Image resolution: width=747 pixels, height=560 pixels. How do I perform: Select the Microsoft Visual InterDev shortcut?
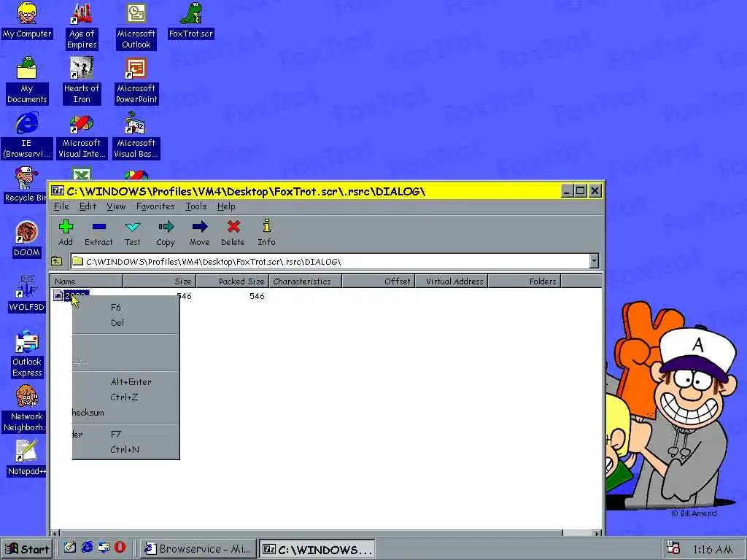[x=82, y=135]
